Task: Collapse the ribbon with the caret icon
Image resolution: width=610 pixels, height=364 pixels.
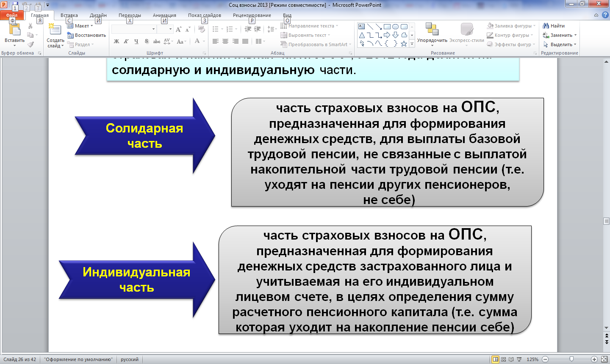Action: click(x=596, y=15)
